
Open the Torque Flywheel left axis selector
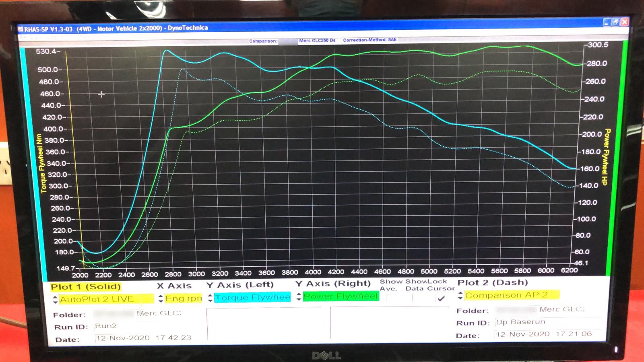[x=252, y=298]
